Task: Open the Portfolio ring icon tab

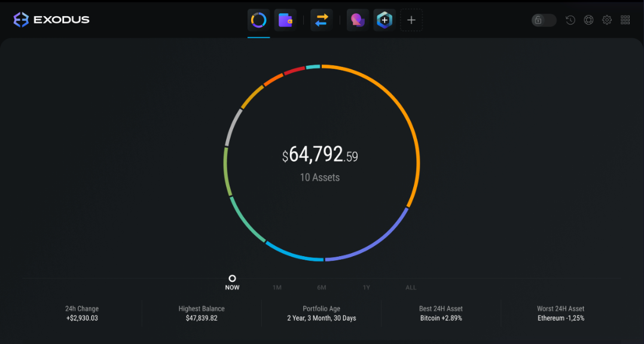Action: [x=259, y=20]
